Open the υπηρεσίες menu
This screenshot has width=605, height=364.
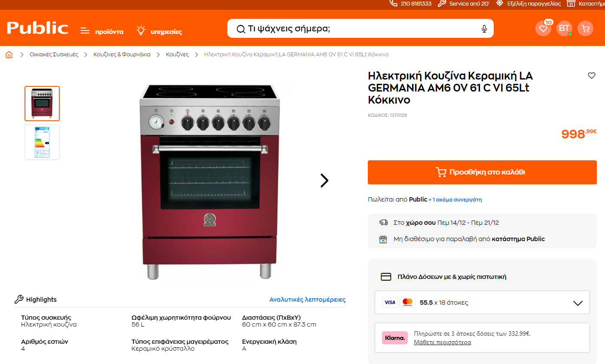(159, 31)
